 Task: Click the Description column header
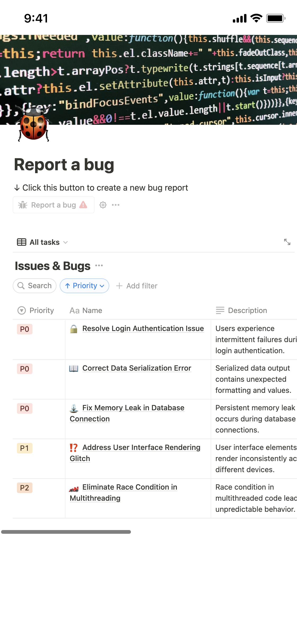pyautogui.click(x=242, y=310)
